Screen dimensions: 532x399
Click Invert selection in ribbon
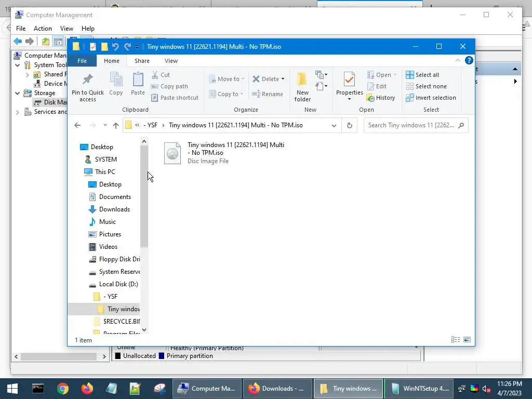[x=431, y=98]
